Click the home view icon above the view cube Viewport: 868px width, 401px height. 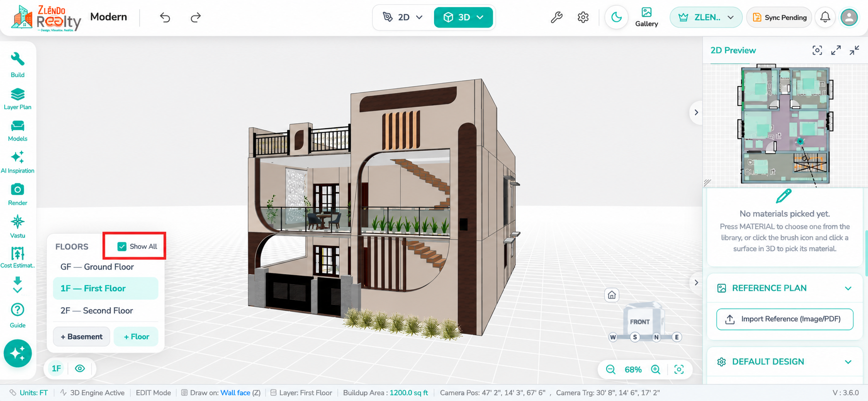tap(612, 295)
